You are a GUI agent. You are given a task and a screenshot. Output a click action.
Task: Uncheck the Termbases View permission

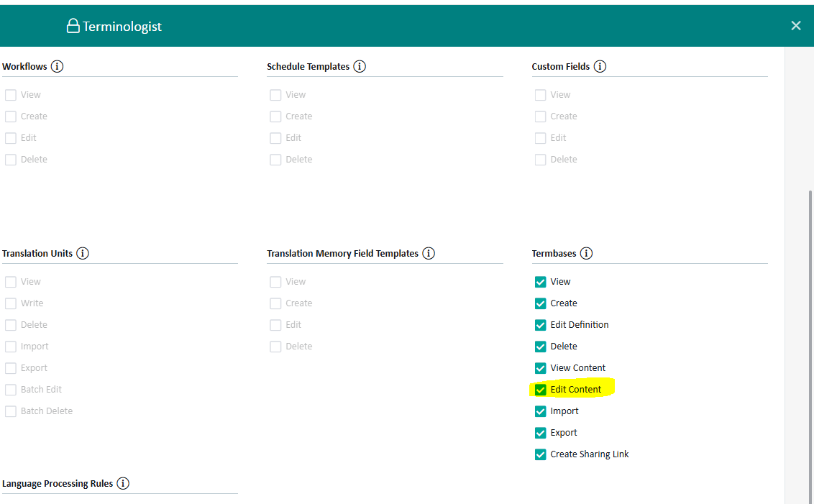[540, 281]
